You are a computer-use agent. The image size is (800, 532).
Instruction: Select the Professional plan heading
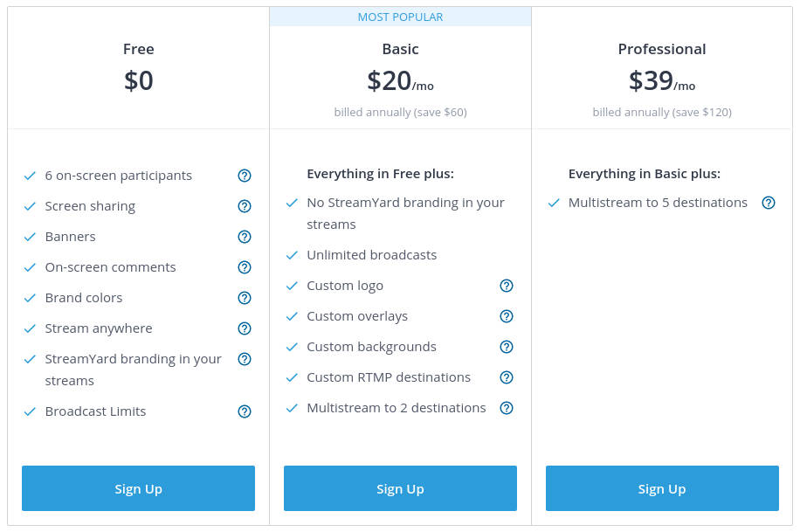click(x=662, y=49)
